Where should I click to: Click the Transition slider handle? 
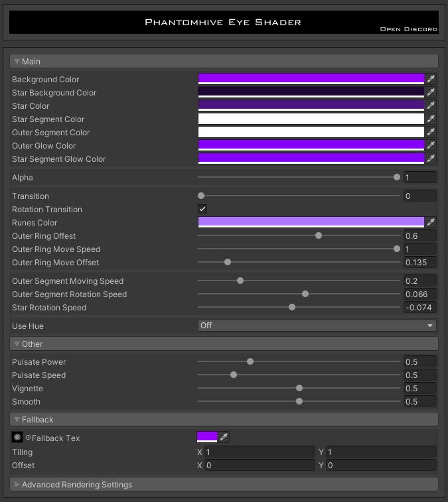coord(201,196)
